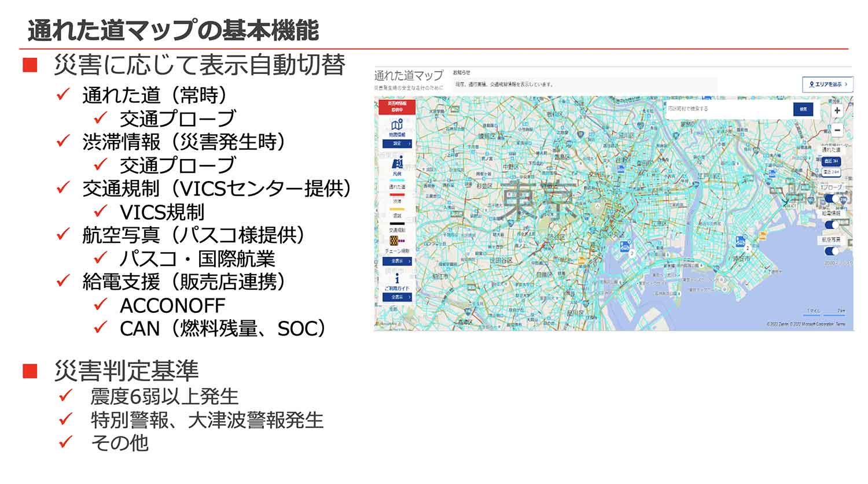Click the 杉並区 label on the map

pos(484,186)
